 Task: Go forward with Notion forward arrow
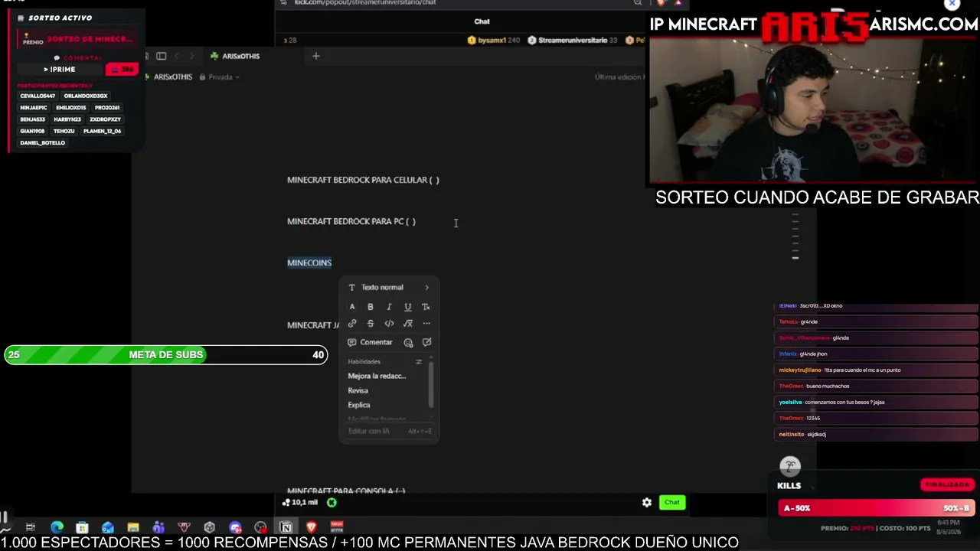(193, 56)
